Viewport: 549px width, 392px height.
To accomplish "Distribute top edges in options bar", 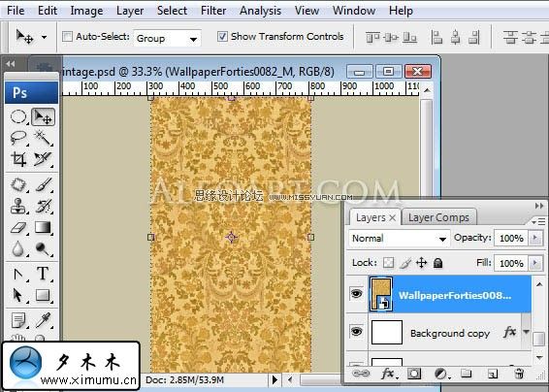I will click(511, 37).
